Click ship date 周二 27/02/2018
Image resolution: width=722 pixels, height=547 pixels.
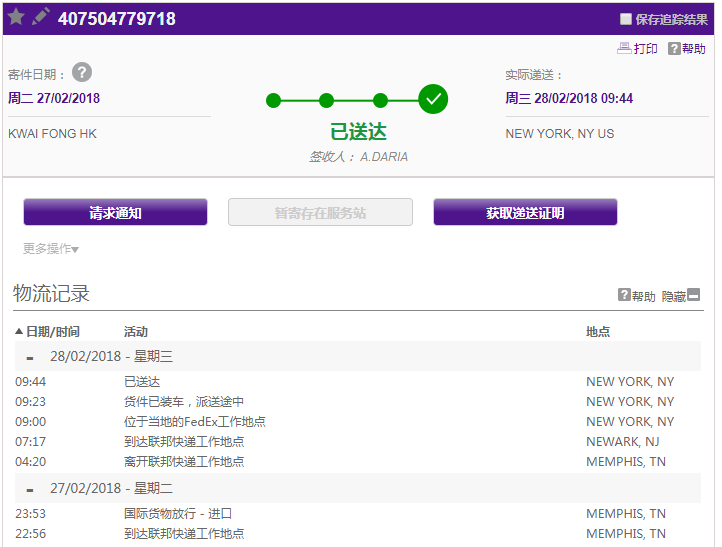[x=54, y=98]
